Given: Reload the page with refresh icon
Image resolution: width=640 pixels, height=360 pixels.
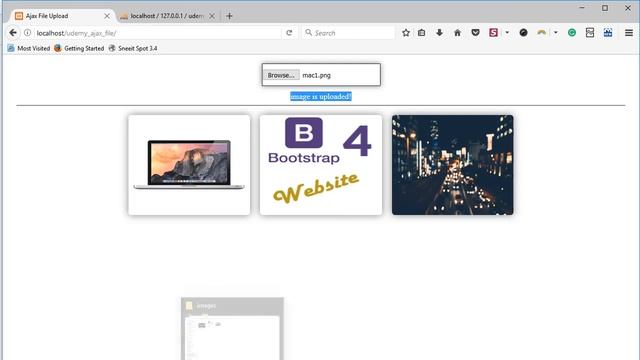Looking at the screenshot, I should pos(289,33).
